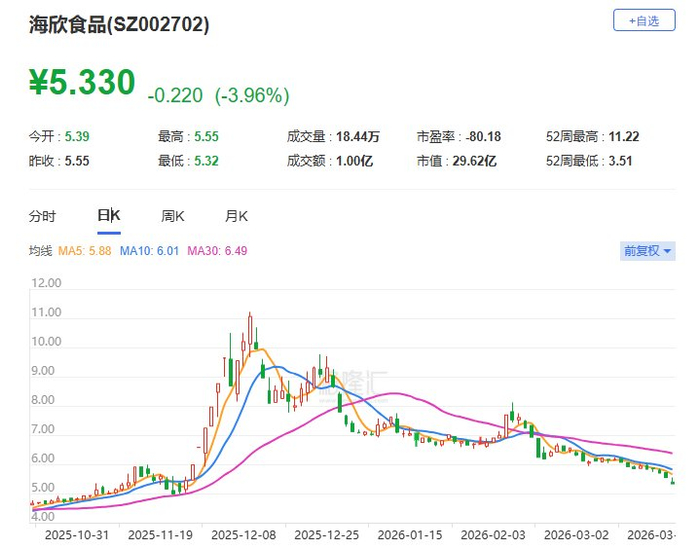
Task: Click the 成交量 value 18.44万
Action: pyautogui.click(x=358, y=137)
